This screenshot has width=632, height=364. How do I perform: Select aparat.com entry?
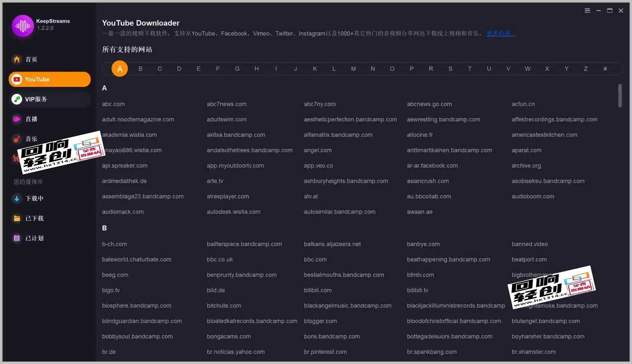526,150
